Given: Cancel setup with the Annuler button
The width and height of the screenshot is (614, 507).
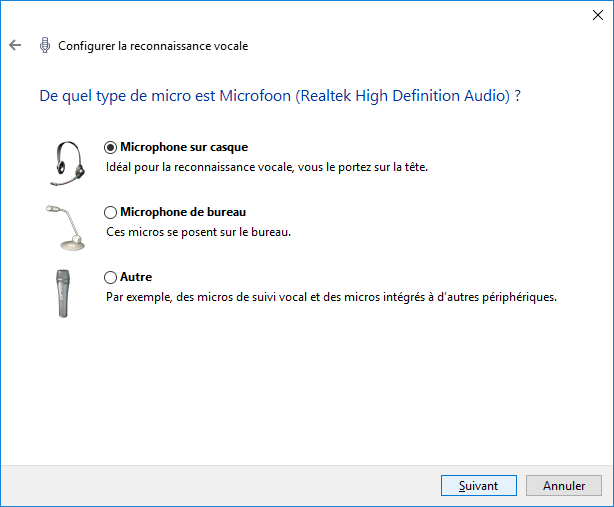Looking at the screenshot, I should [x=563, y=485].
